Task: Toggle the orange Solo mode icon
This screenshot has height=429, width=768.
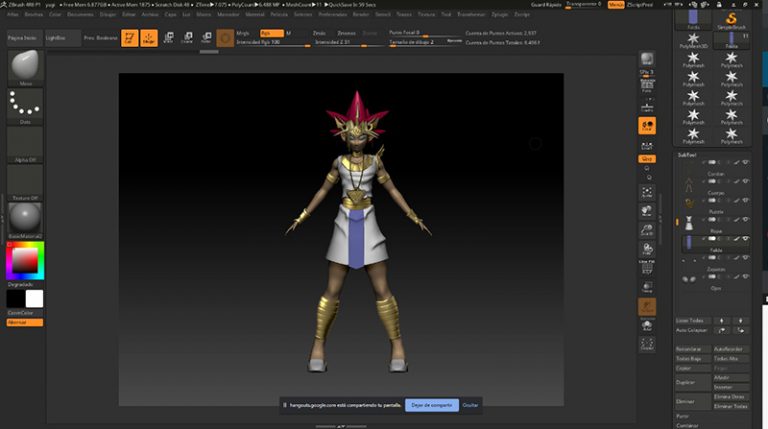Action: click(x=647, y=307)
